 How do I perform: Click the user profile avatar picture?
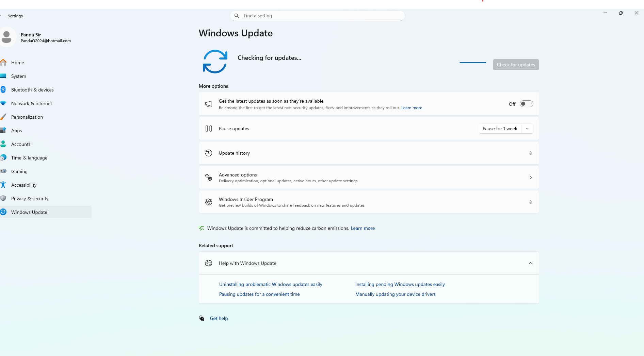pyautogui.click(x=7, y=37)
